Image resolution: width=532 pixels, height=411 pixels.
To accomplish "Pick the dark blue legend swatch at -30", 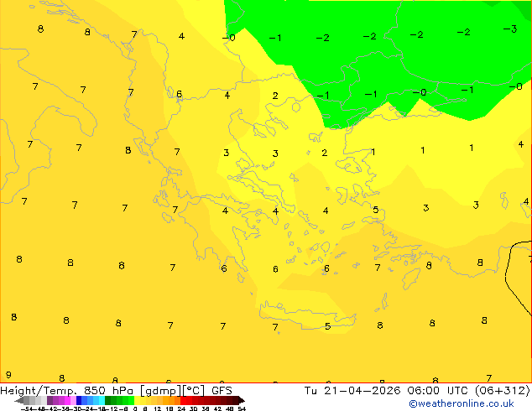I will 79,400.
